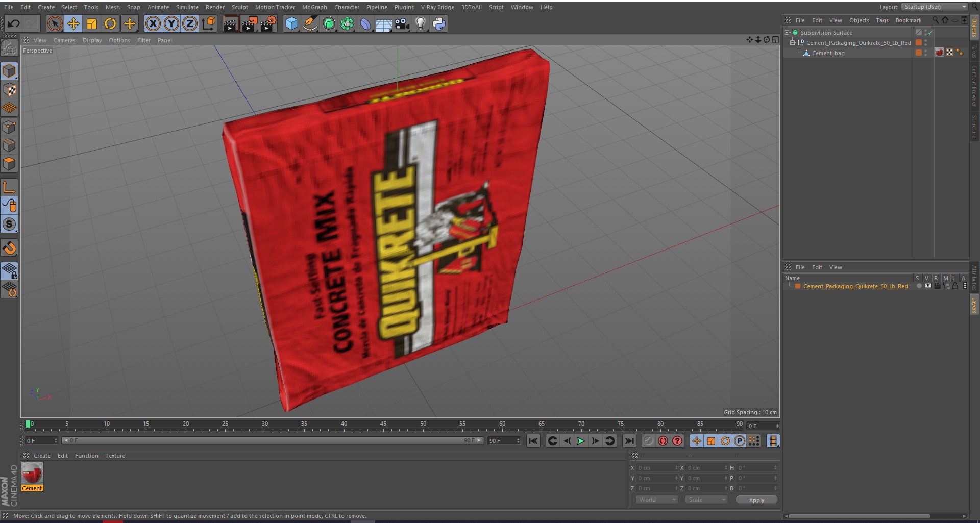980x523 pixels.
Task: Enable the Axis mode tool
Action: pos(9,187)
